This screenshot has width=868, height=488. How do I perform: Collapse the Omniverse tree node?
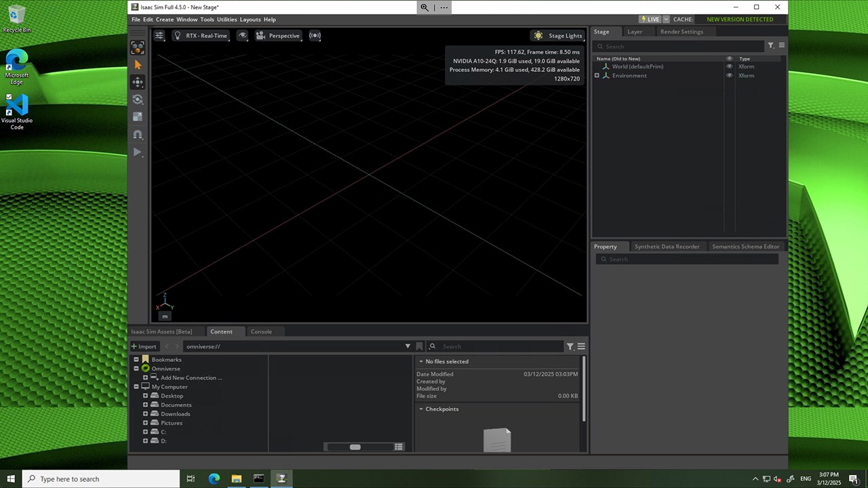click(x=136, y=369)
